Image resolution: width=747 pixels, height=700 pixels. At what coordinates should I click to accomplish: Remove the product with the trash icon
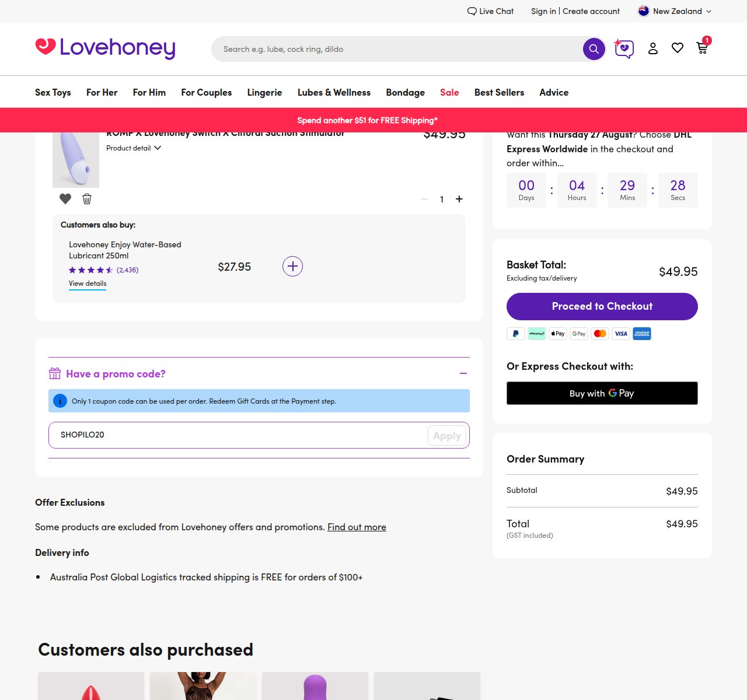pos(87,199)
